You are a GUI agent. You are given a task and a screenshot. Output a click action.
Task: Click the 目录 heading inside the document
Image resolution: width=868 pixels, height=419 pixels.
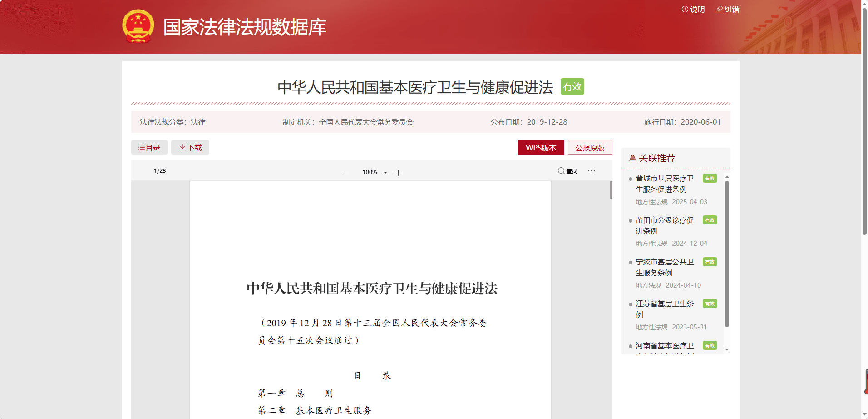click(x=372, y=375)
